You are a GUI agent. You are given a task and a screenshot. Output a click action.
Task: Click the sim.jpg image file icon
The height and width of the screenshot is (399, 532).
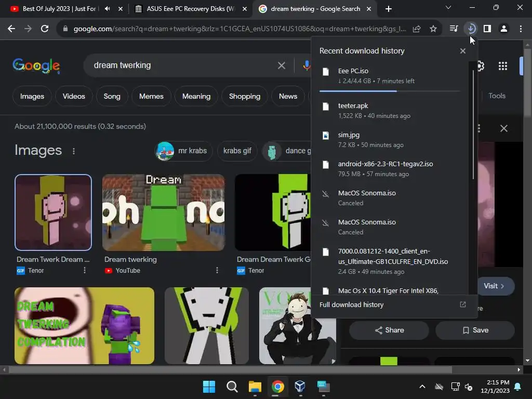[x=325, y=136]
